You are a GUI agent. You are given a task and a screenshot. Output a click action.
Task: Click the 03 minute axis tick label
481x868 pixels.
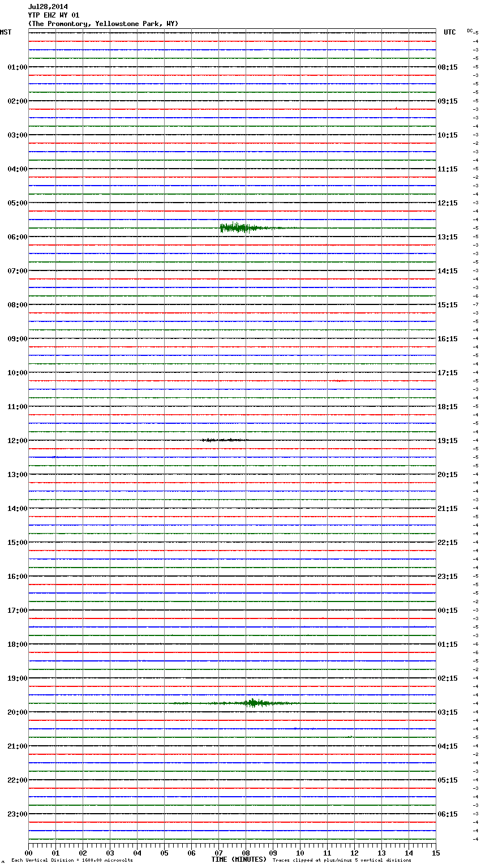pyautogui.click(x=110, y=853)
